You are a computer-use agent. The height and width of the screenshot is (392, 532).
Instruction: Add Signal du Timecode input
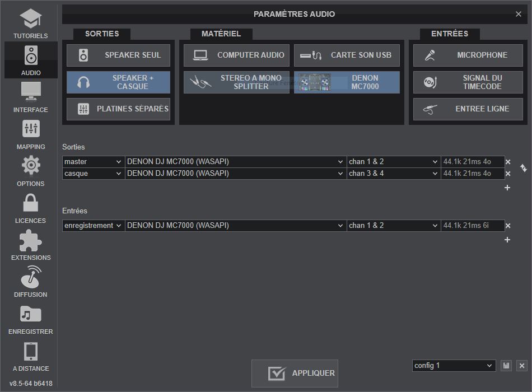point(468,82)
